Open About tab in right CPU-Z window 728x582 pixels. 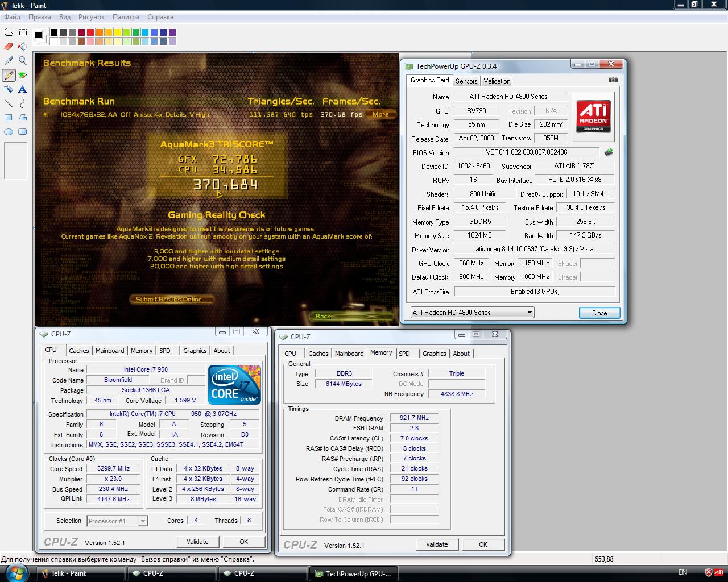tap(461, 354)
